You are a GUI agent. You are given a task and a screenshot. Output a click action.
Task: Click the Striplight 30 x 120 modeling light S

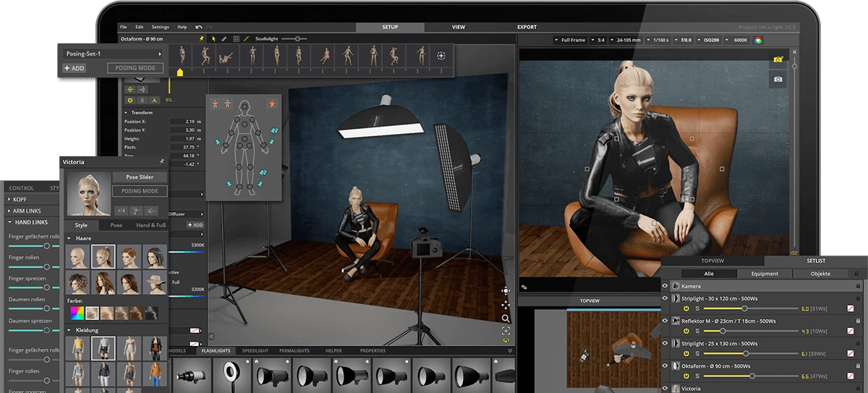tap(697, 309)
